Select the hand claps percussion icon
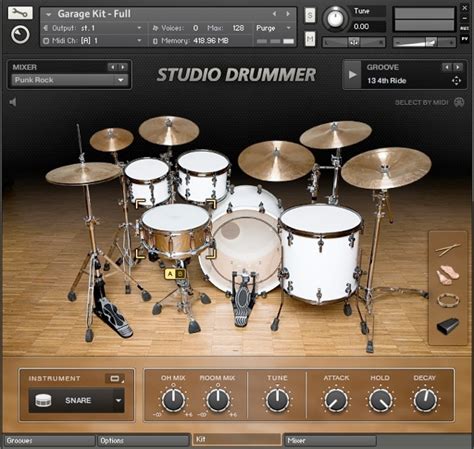Viewport: 474px width, 449px height. click(448, 275)
